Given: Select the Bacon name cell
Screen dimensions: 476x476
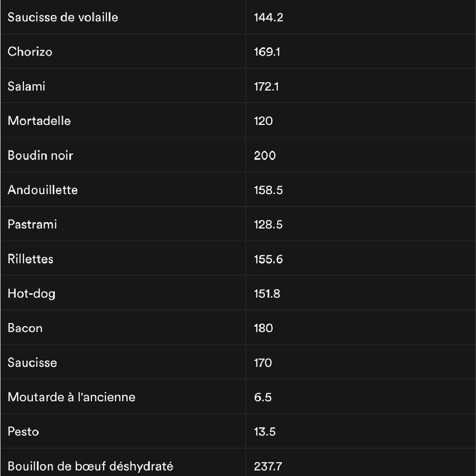Looking at the screenshot, I should [x=25, y=328].
